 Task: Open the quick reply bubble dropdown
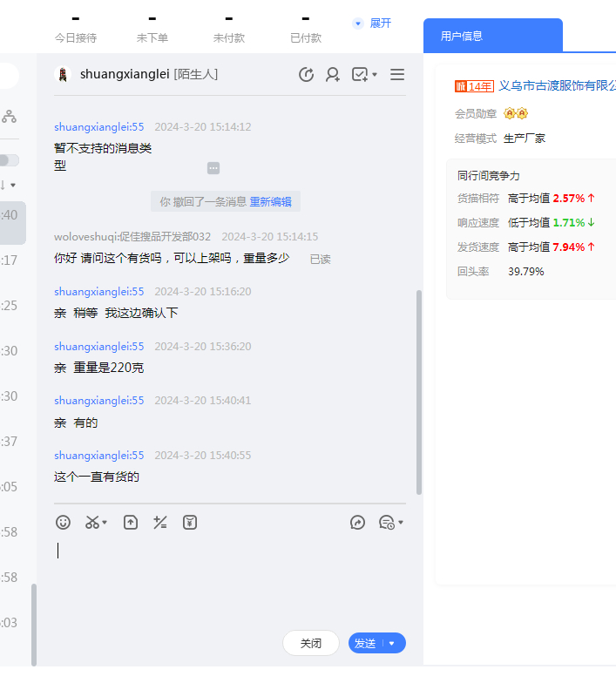click(390, 523)
